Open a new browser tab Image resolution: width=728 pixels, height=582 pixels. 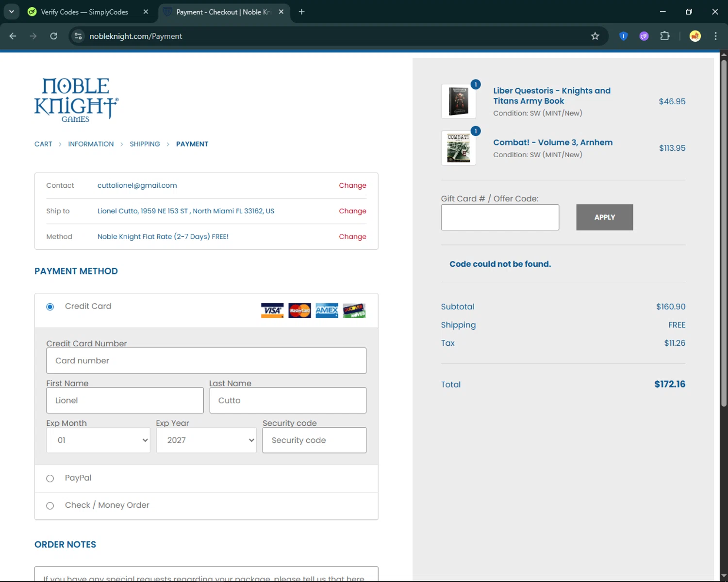(301, 12)
